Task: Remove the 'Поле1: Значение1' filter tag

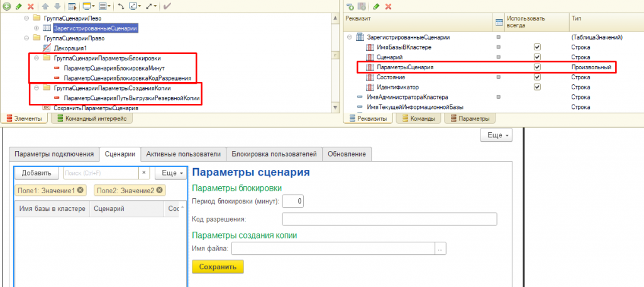Action: point(80,190)
